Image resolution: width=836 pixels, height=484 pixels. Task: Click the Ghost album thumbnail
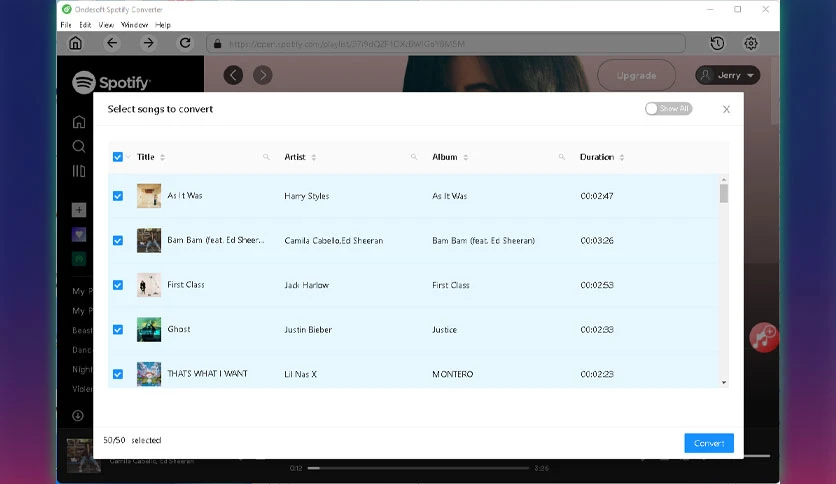[149, 329]
